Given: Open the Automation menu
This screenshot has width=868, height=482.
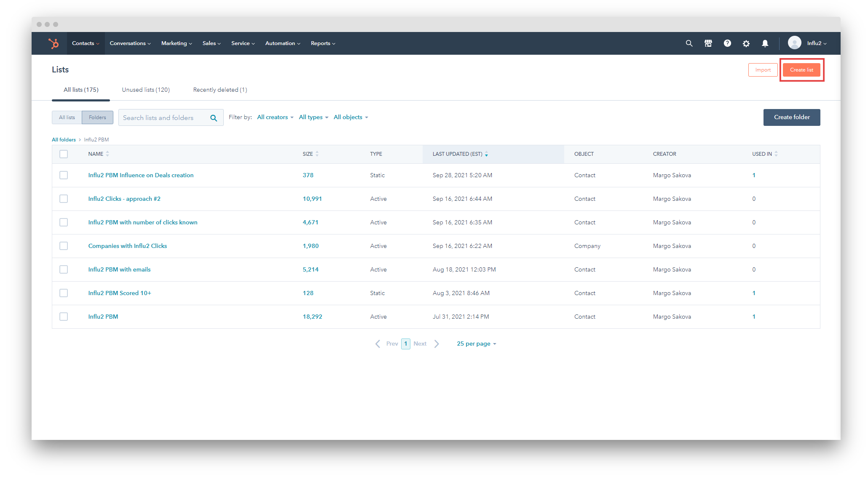Looking at the screenshot, I should (282, 43).
